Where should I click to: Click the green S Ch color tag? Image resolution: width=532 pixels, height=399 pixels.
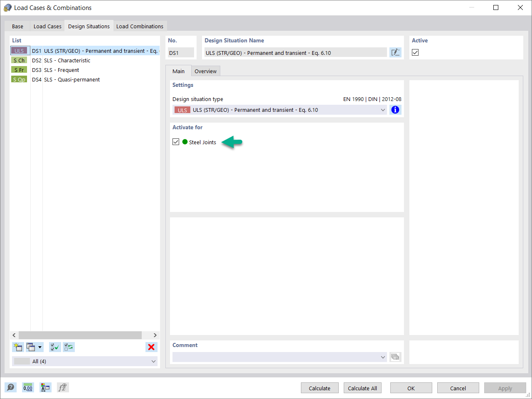(x=19, y=60)
